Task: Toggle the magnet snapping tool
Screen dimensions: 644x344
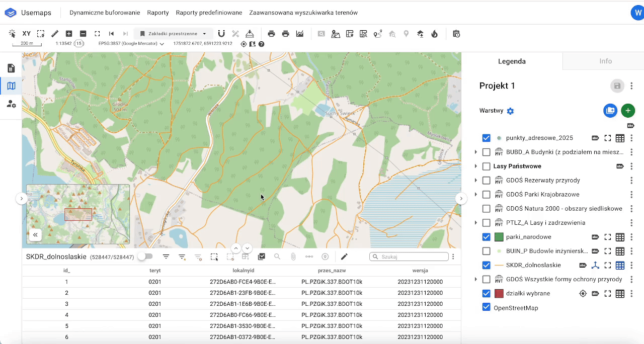Action: [221, 34]
